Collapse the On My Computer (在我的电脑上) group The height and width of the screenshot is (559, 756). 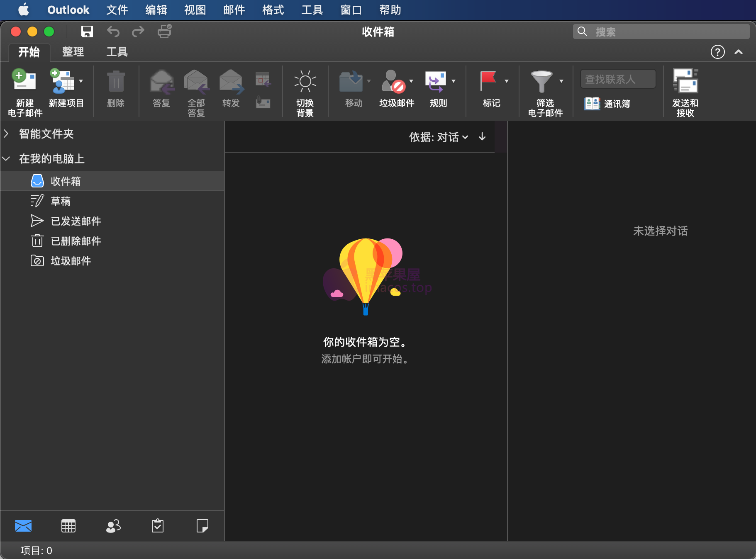click(6, 158)
